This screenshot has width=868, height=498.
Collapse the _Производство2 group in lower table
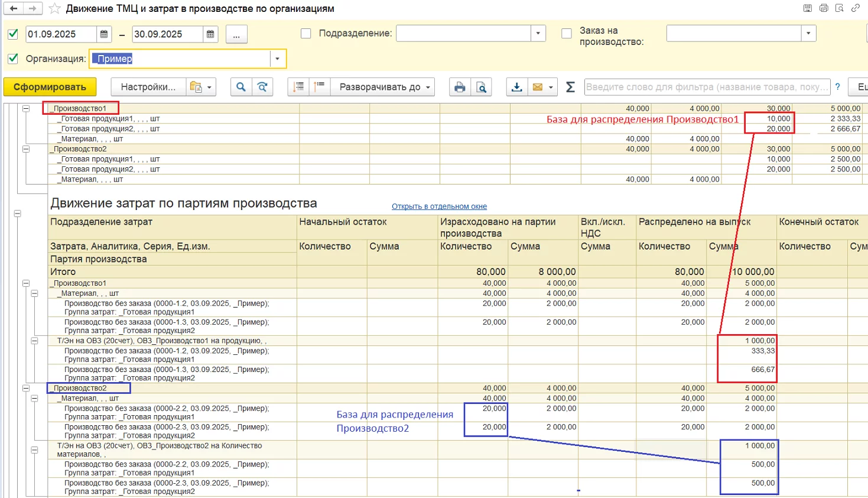26,388
